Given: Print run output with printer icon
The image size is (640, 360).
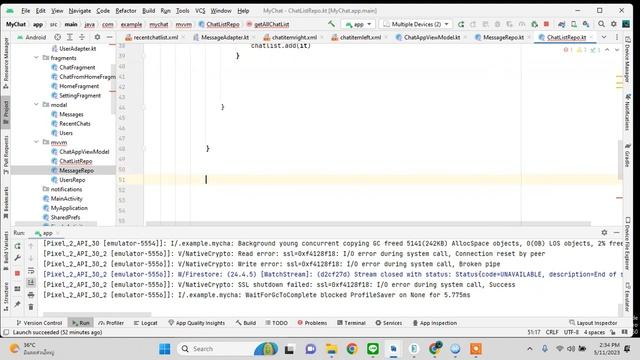Looking at the screenshot, I should click(x=31, y=295).
